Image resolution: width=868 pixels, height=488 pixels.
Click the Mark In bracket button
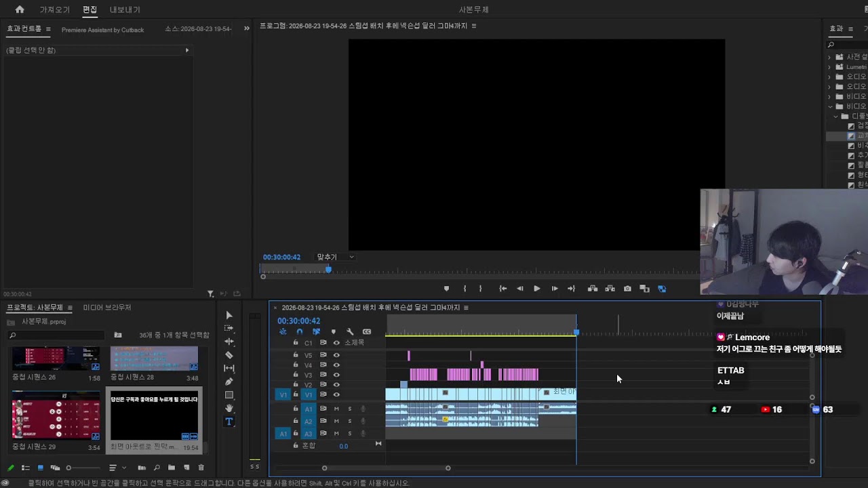coord(465,289)
